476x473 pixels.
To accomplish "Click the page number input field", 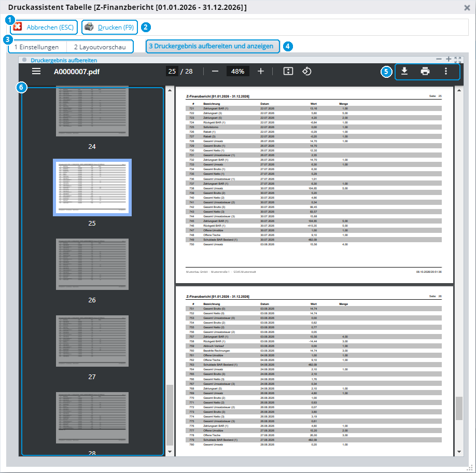I will [x=172, y=72].
